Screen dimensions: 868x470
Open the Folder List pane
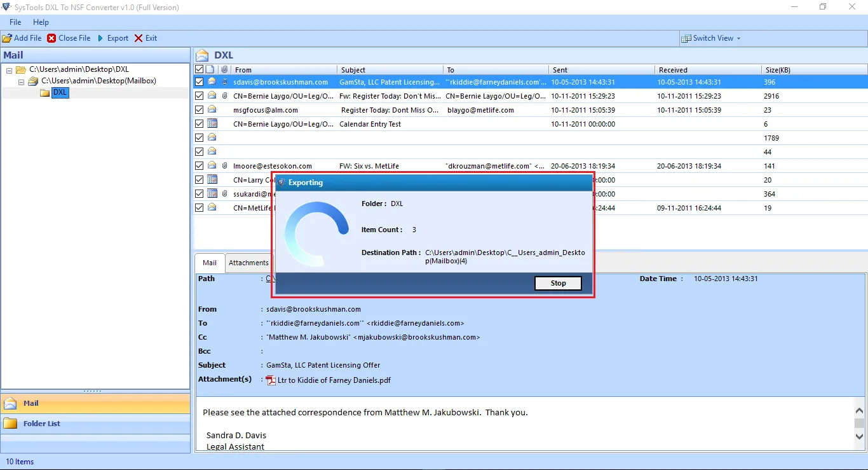(x=42, y=424)
